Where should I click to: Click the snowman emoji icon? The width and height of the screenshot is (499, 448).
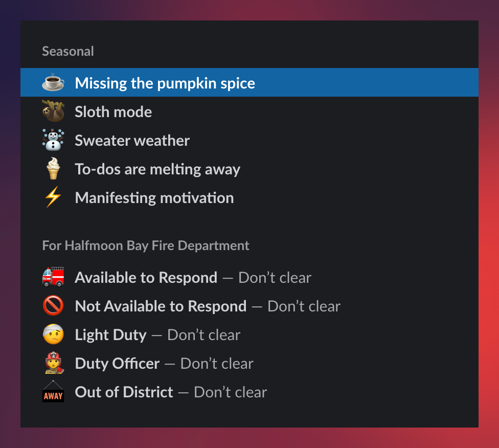pyautogui.click(x=53, y=141)
